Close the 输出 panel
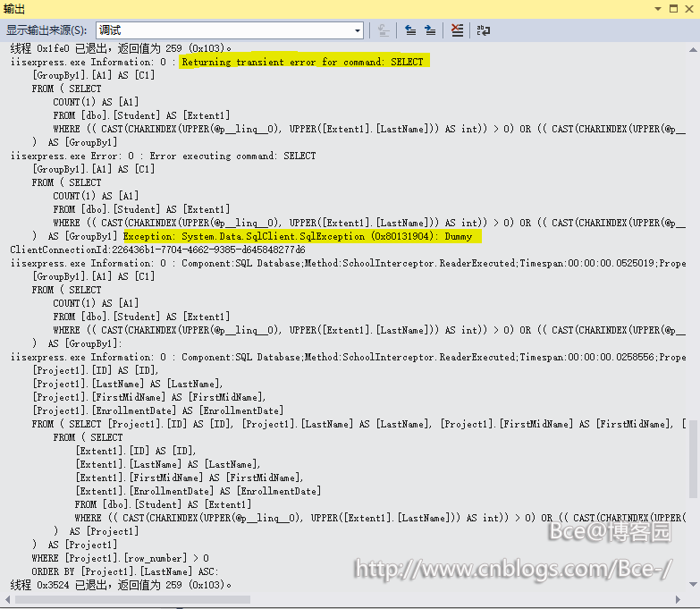 pos(689,8)
